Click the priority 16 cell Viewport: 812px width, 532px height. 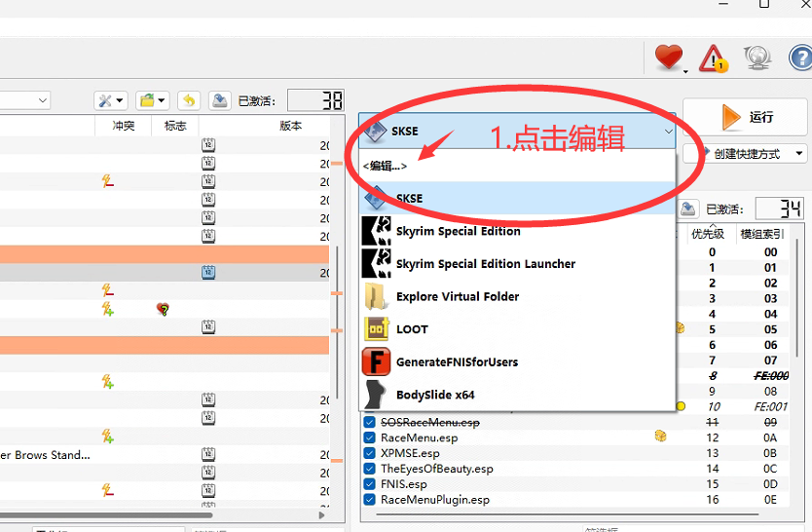(713, 500)
